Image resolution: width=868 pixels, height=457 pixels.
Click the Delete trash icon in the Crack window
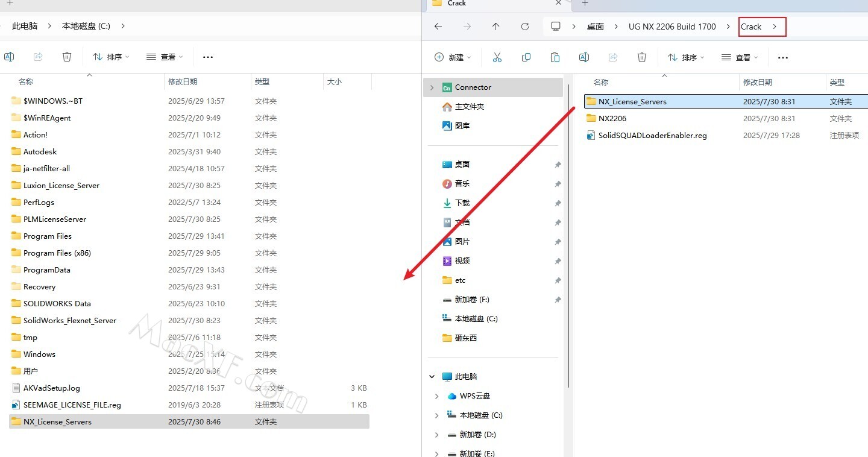coord(642,57)
